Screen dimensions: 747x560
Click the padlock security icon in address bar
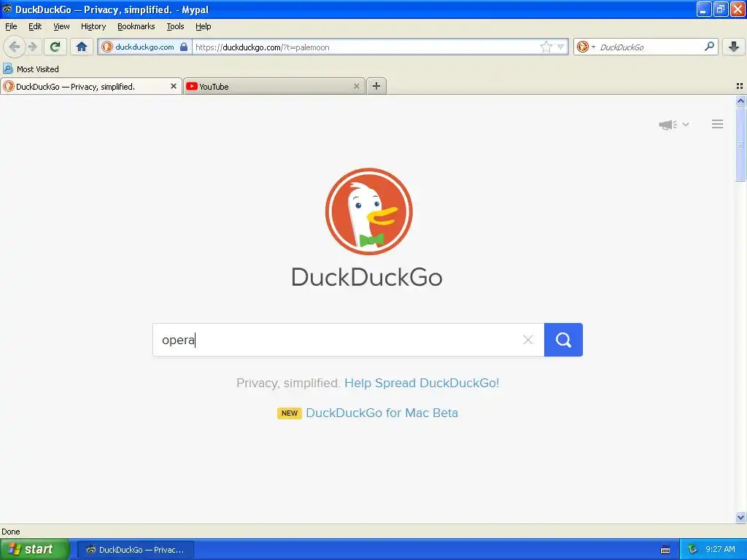click(x=183, y=47)
